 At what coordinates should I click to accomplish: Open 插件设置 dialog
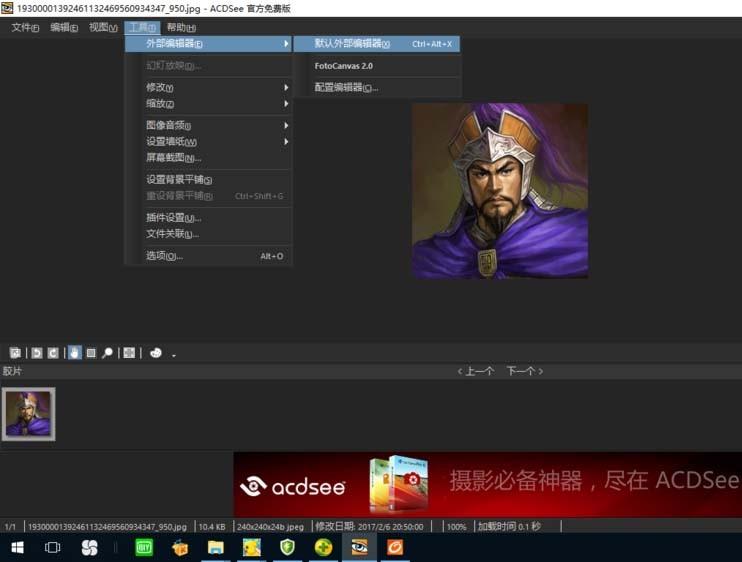pos(208,218)
